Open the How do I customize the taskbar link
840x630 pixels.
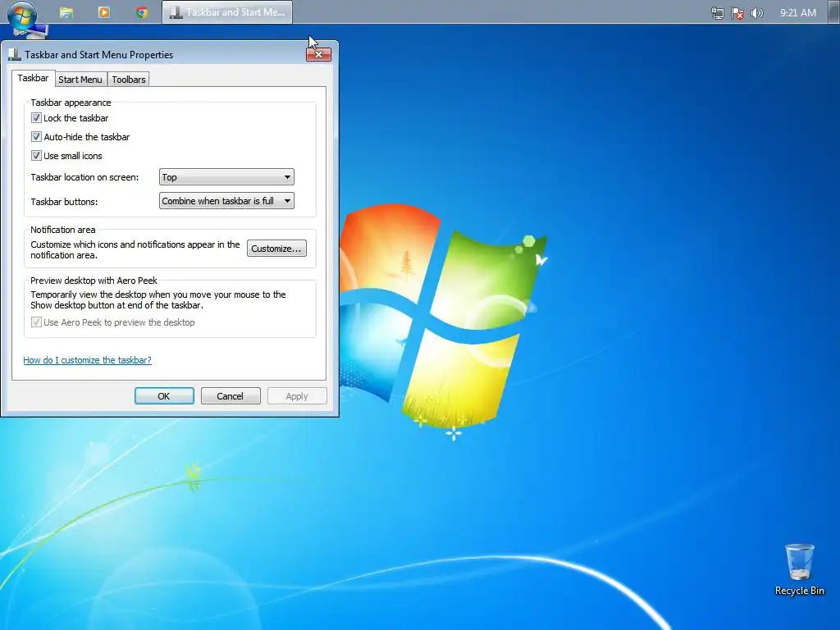tap(87, 360)
